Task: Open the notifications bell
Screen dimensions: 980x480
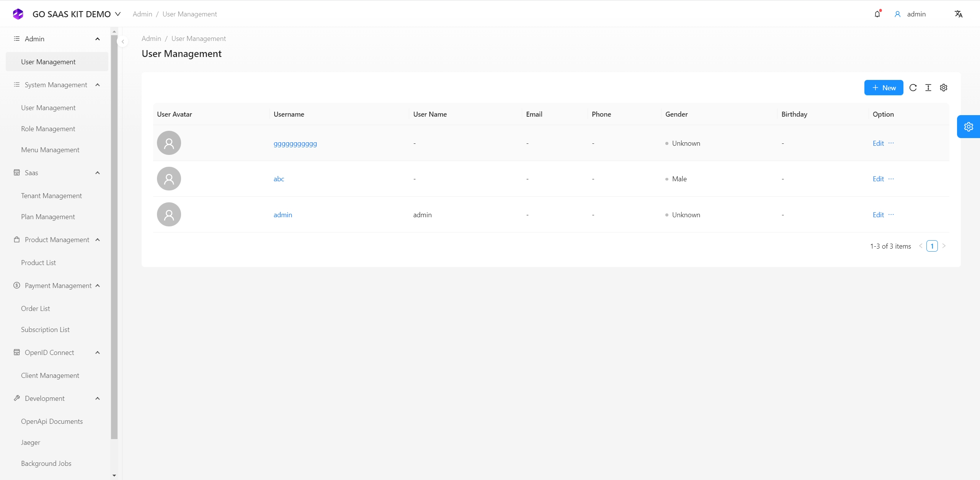Action: coord(877,14)
